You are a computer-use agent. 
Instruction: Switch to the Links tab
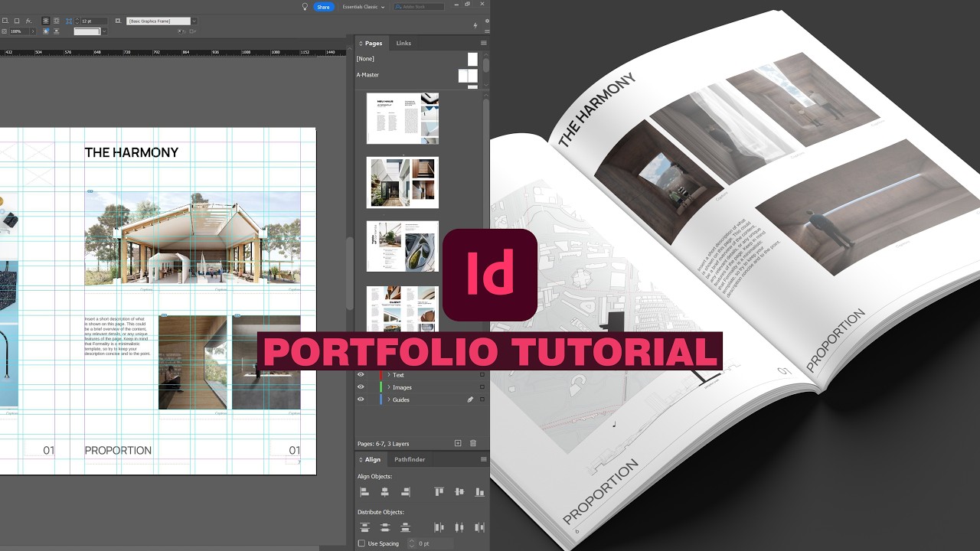pos(403,43)
